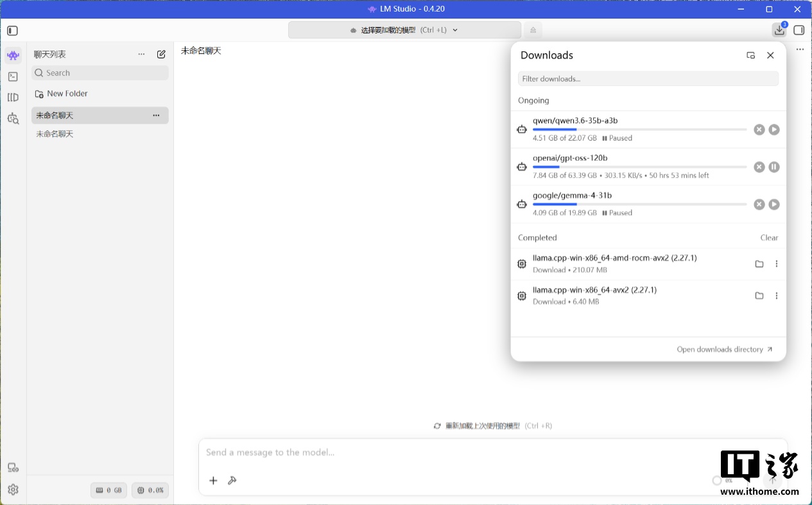Open the model Discover search icon

tap(13, 118)
